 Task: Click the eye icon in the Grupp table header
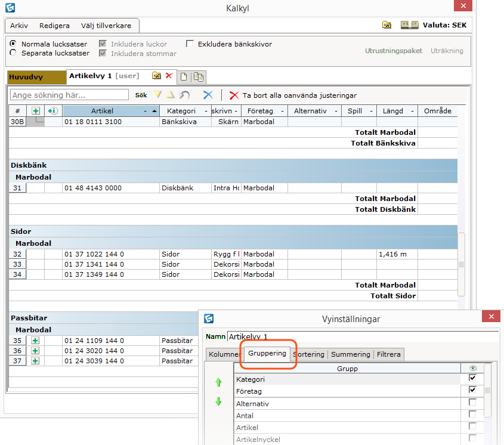point(473,368)
